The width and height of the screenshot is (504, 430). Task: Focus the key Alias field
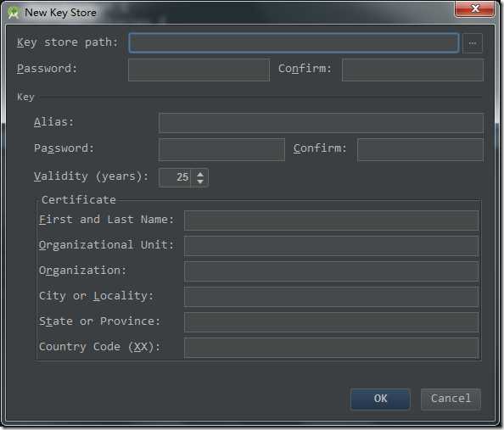pyautogui.click(x=321, y=123)
